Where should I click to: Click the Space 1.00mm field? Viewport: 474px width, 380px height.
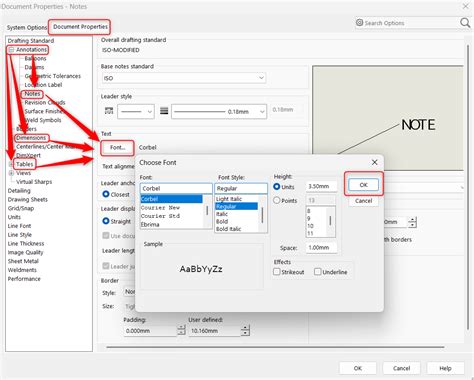point(321,248)
